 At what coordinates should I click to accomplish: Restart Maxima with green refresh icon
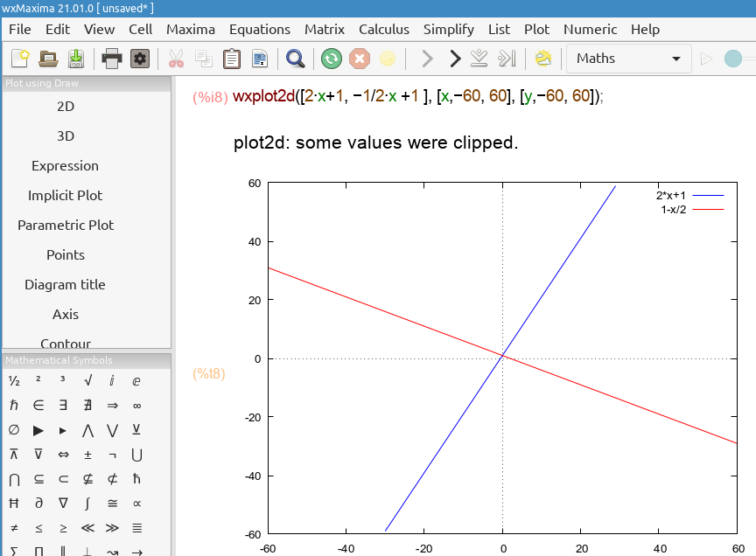click(331, 59)
